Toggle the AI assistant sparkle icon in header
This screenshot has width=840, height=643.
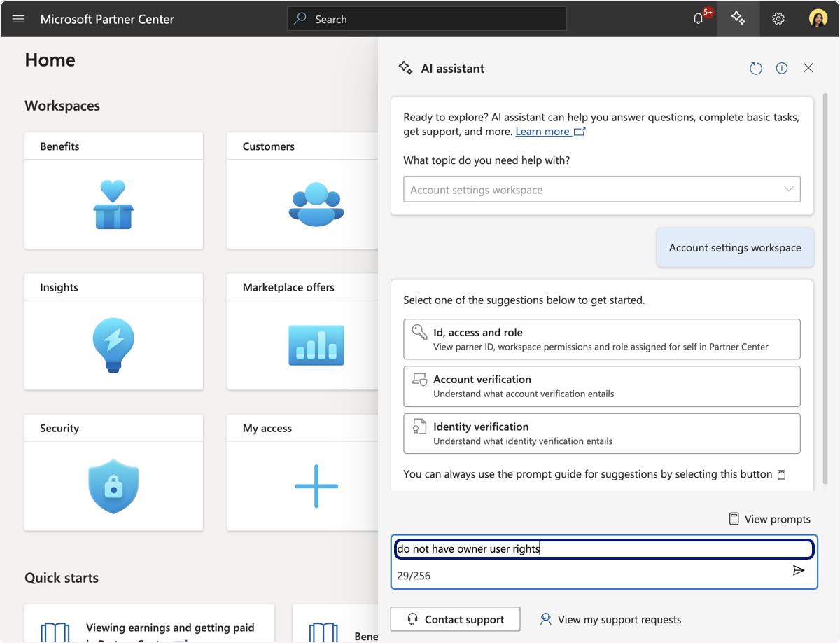click(738, 18)
